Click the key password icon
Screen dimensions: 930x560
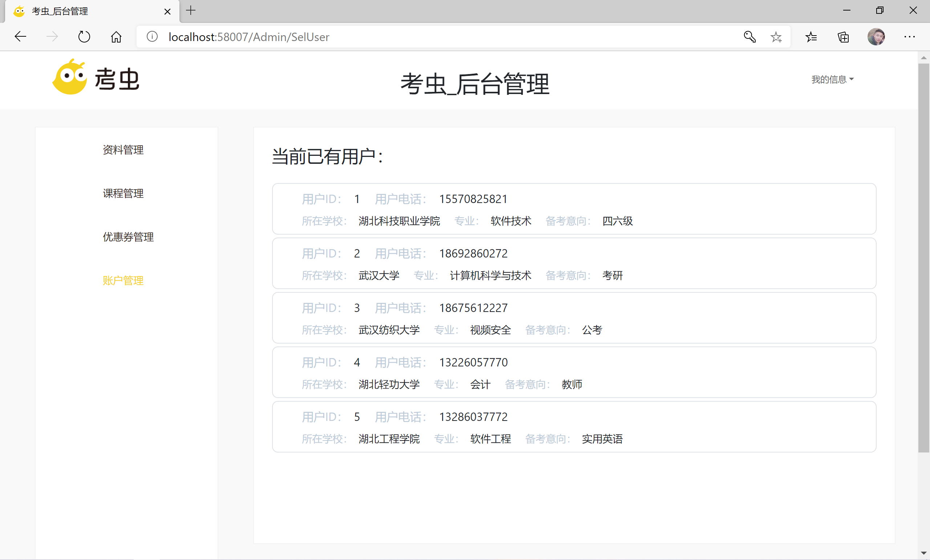(x=749, y=37)
